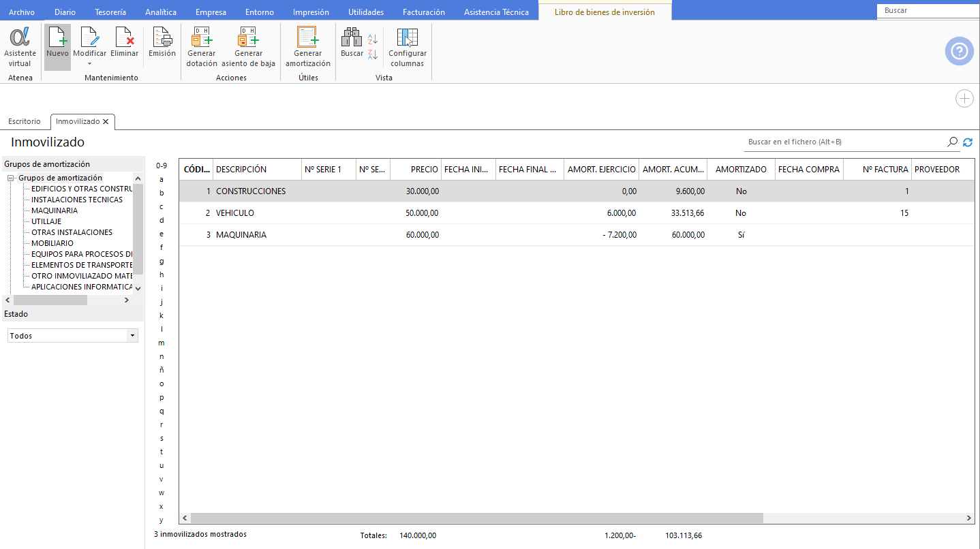Image resolution: width=980 pixels, height=549 pixels.
Task: Sort by PROVEEDOR column header
Action: click(943, 170)
